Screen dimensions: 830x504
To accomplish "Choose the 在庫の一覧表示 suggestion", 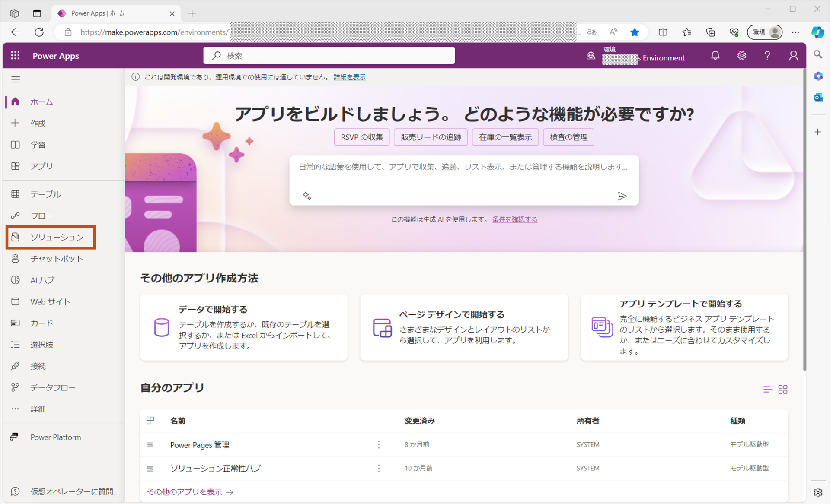I will [x=505, y=137].
